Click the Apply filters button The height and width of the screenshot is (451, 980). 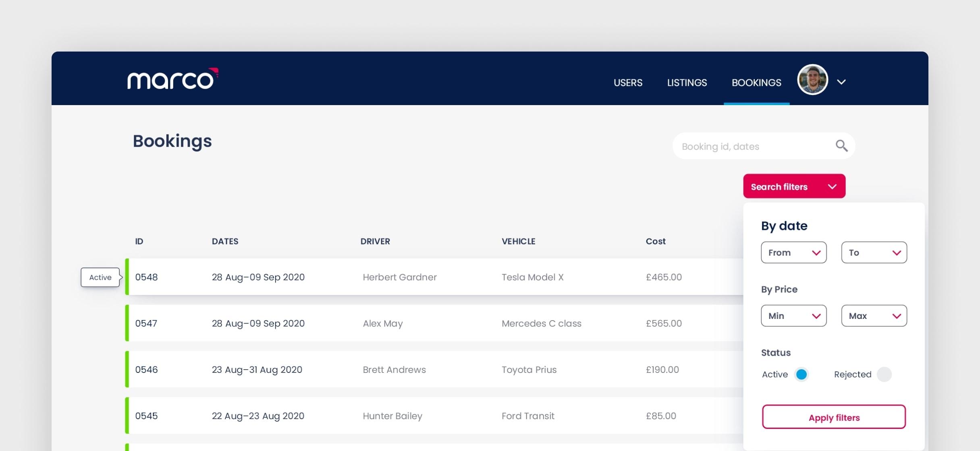[x=834, y=417]
